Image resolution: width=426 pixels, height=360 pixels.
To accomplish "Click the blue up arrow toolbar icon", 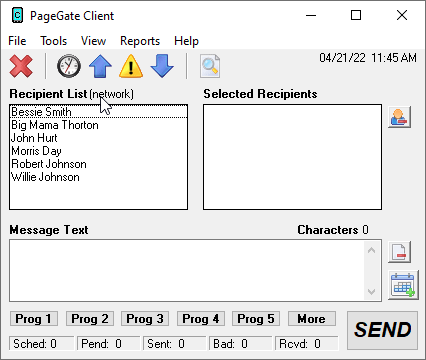I will click(100, 66).
